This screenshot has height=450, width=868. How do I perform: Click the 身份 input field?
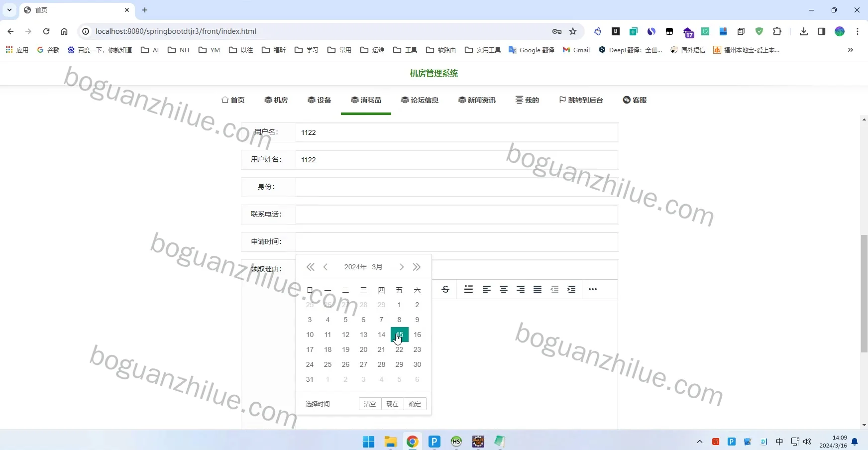pos(457,187)
